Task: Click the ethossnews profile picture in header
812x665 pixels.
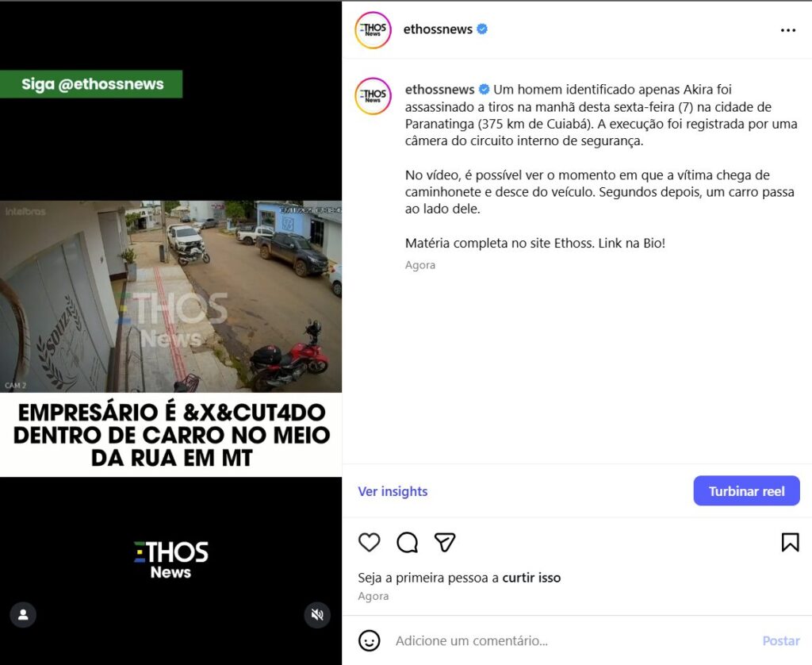Action: tap(373, 30)
